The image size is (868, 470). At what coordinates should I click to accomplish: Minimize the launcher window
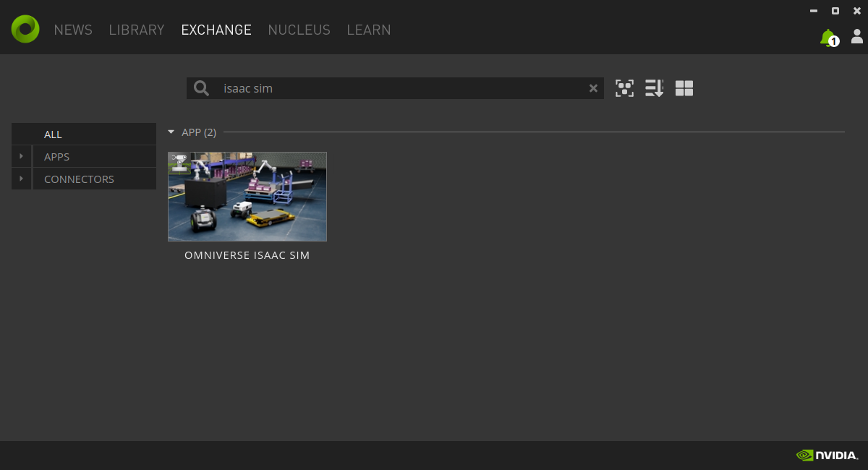(814, 11)
